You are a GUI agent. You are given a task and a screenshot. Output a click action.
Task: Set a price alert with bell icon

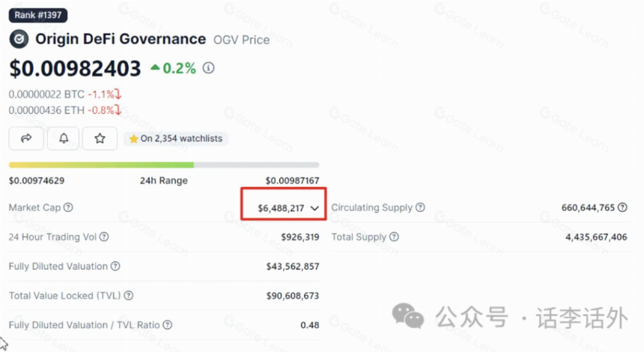tap(64, 139)
